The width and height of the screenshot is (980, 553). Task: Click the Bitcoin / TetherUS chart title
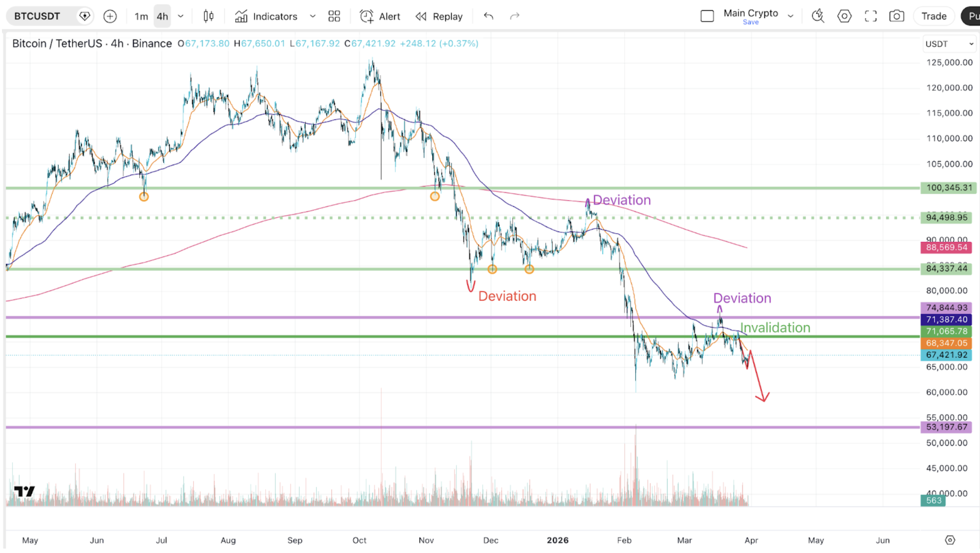click(92, 44)
